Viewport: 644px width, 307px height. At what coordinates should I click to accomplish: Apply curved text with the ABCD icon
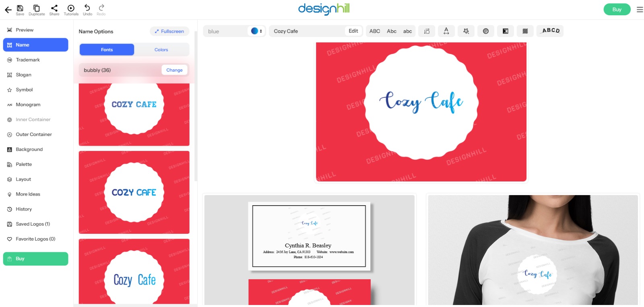coord(550,31)
